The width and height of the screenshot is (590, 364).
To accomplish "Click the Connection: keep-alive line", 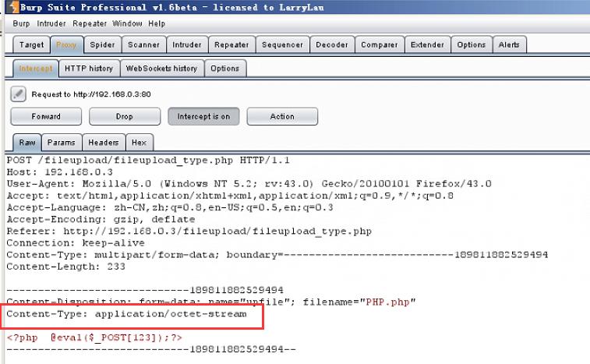I will [76, 243].
